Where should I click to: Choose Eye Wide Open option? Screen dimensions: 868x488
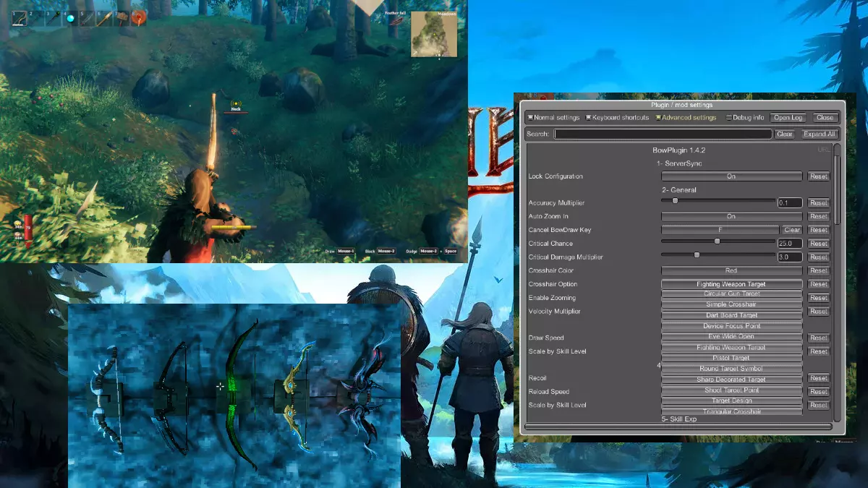[x=731, y=337]
